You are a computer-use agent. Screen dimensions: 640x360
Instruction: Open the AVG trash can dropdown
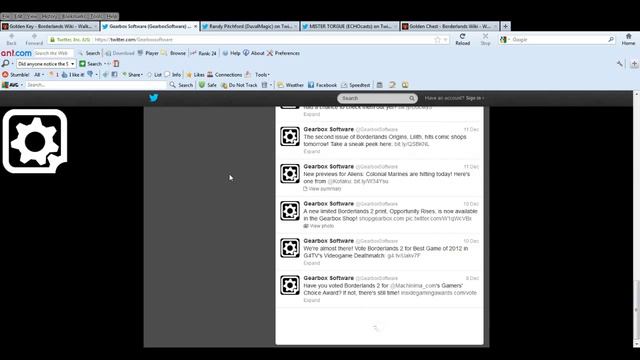tap(267, 85)
